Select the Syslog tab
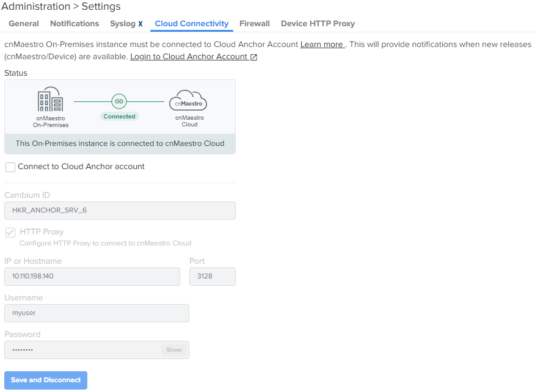 (x=123, y=24)
